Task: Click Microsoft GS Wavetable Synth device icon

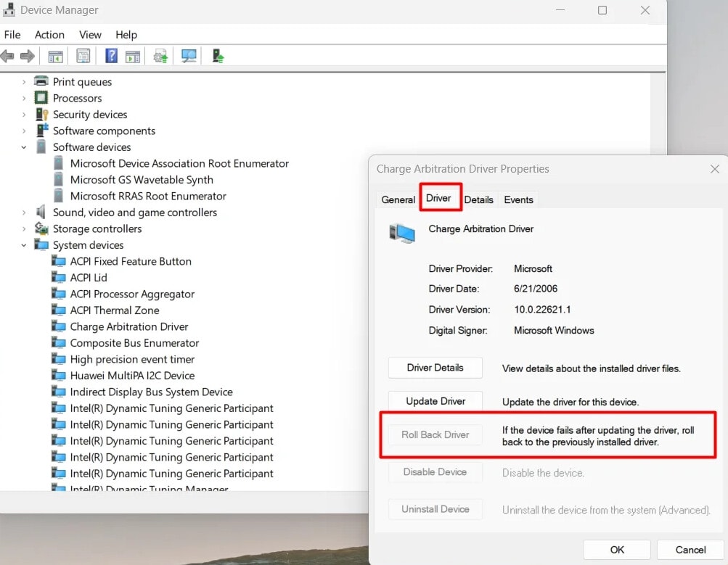Action: point(59,180)
